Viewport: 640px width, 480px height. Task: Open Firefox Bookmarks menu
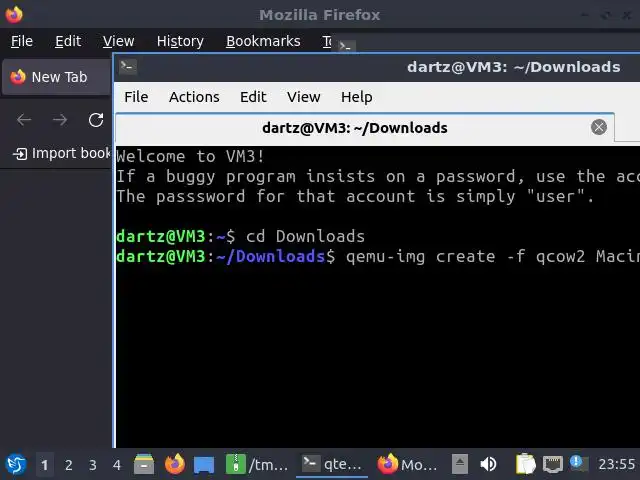[x=263, y=41]
